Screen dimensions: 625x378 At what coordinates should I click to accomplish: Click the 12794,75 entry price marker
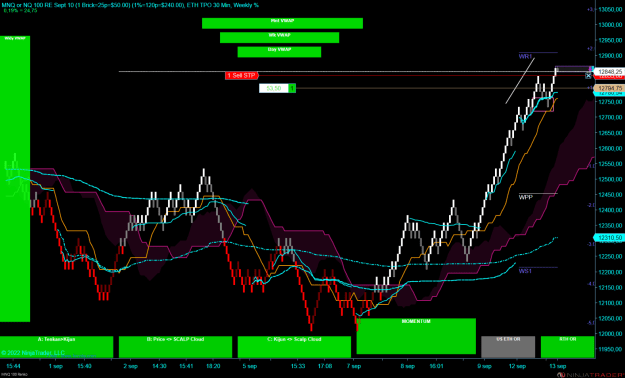pyautogui.click(x=609, y=88)
